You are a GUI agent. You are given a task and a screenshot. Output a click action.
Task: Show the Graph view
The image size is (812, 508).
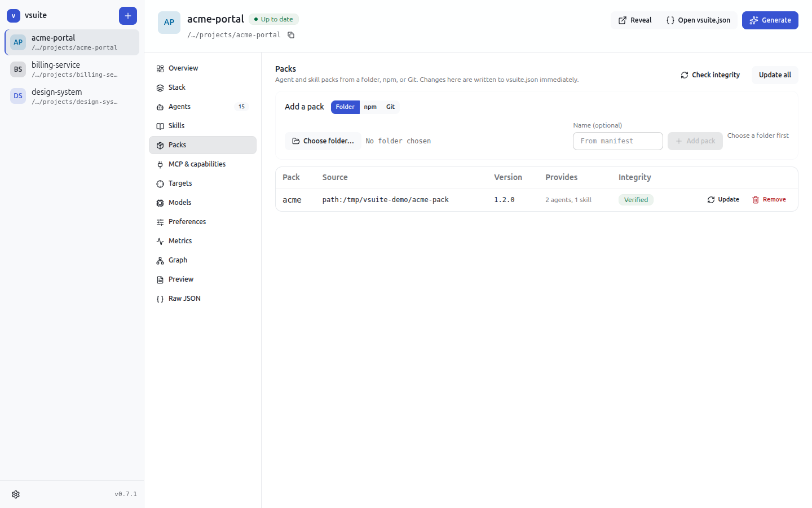(x=202, y=260)
